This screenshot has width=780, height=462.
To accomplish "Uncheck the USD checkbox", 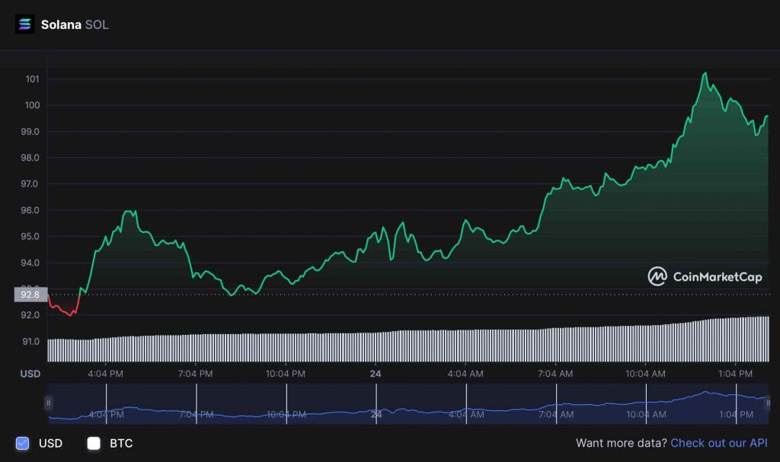I will click(22, 443).
